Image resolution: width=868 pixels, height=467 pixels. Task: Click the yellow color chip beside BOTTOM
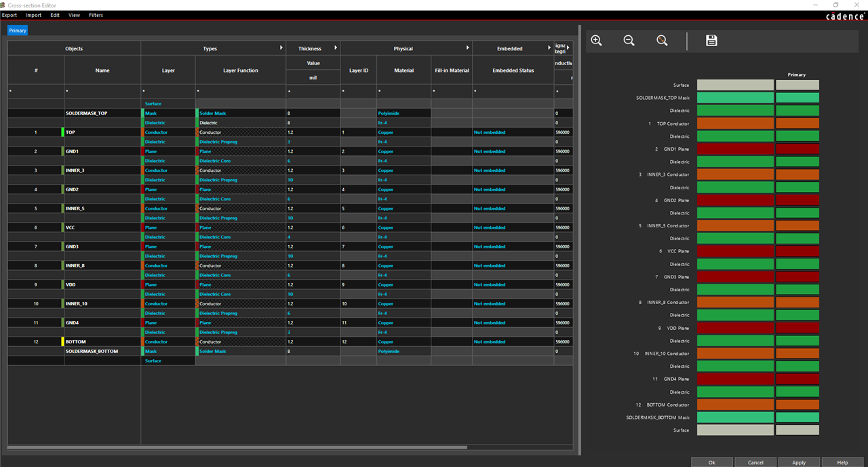pyautogui.click(x=62, y=341)
